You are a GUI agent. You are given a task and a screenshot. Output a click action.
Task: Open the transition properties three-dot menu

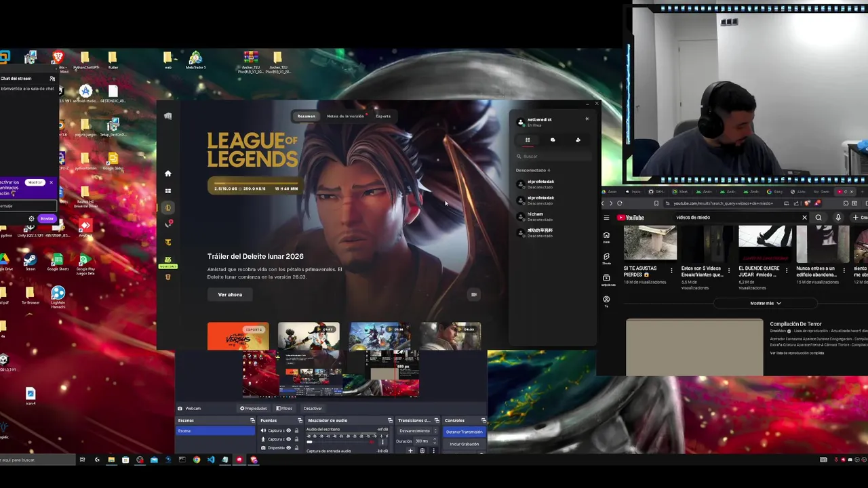click(x=433, y=451)
